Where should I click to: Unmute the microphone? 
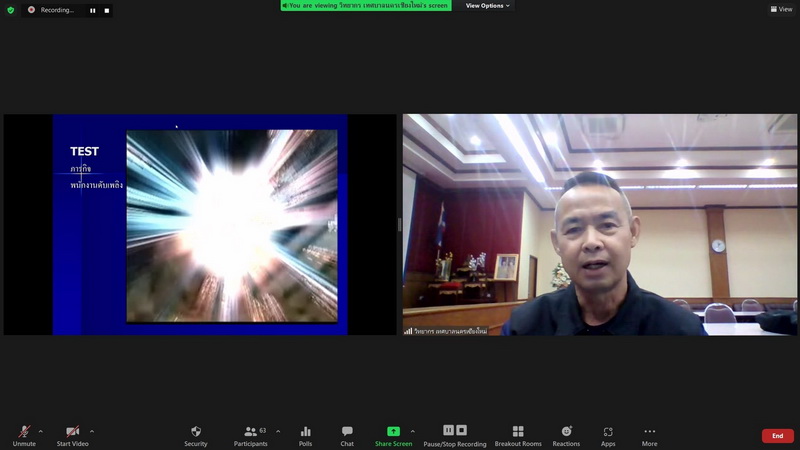(23, 432)
